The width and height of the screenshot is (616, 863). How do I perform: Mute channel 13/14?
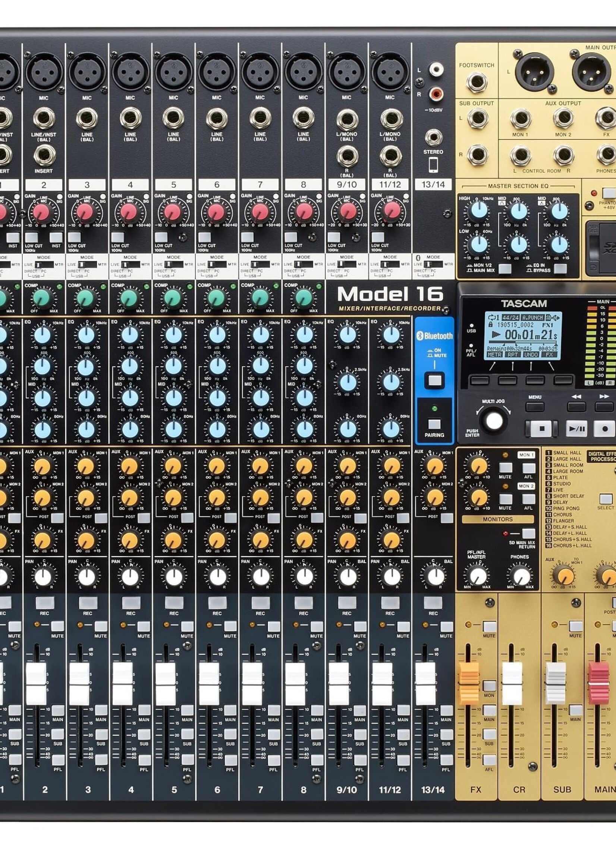point(446,626)
